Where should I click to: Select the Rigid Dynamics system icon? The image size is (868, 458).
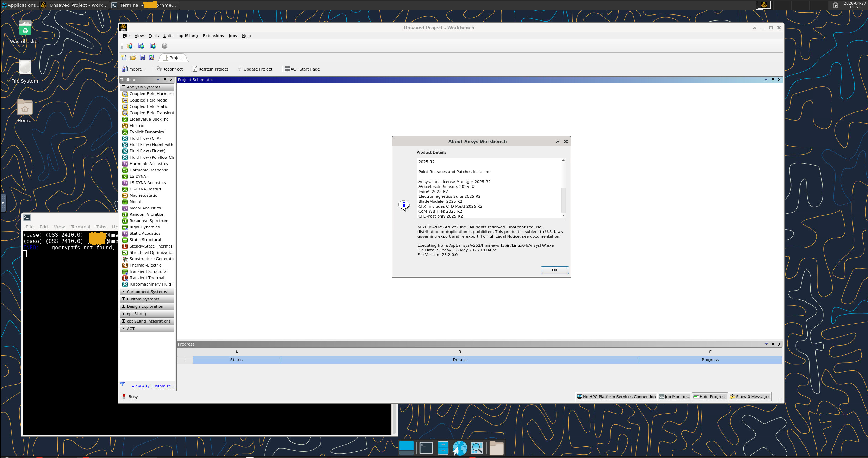[125, 227]
